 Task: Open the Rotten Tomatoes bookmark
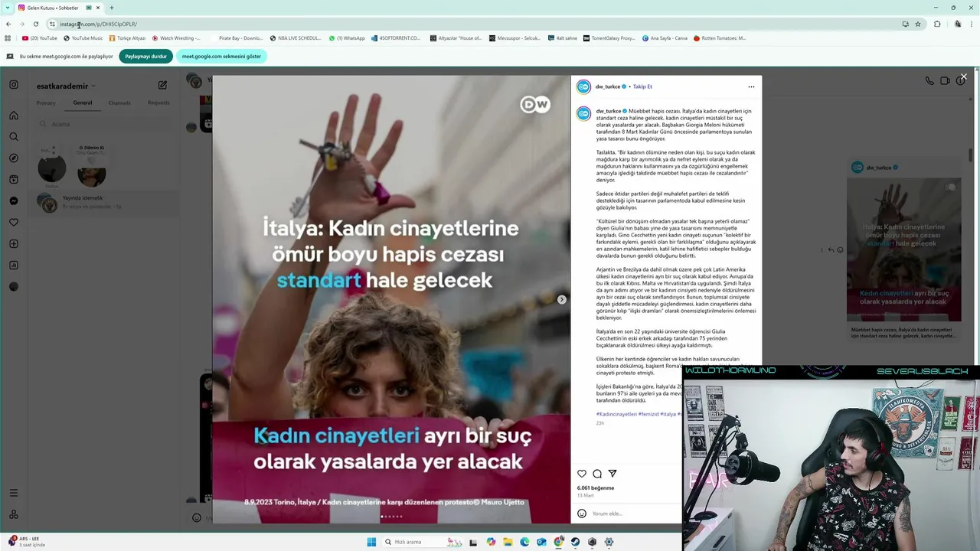point(719,37)
